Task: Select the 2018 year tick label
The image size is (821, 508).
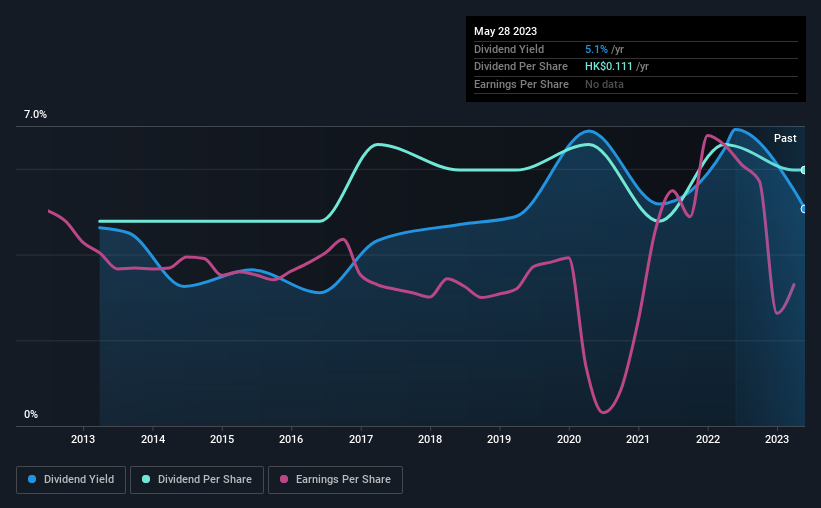Action: 430,439
